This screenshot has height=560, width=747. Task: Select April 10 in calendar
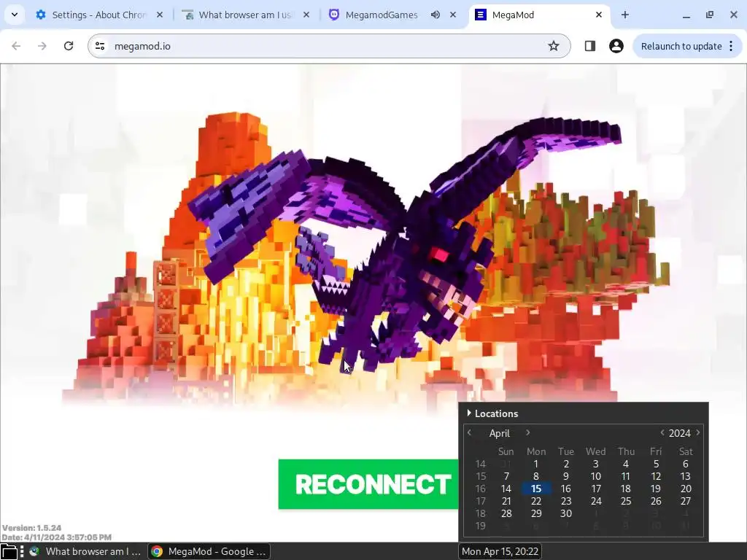click(596, 476)
